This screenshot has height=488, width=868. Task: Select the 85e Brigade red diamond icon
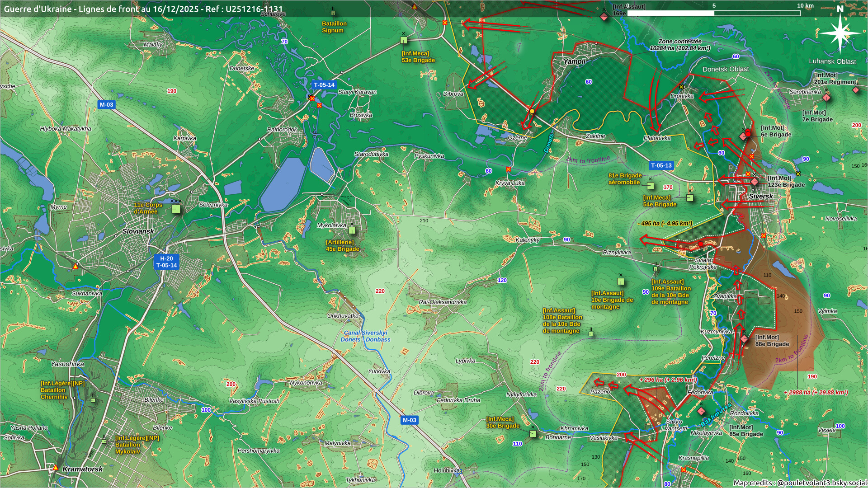701,411
